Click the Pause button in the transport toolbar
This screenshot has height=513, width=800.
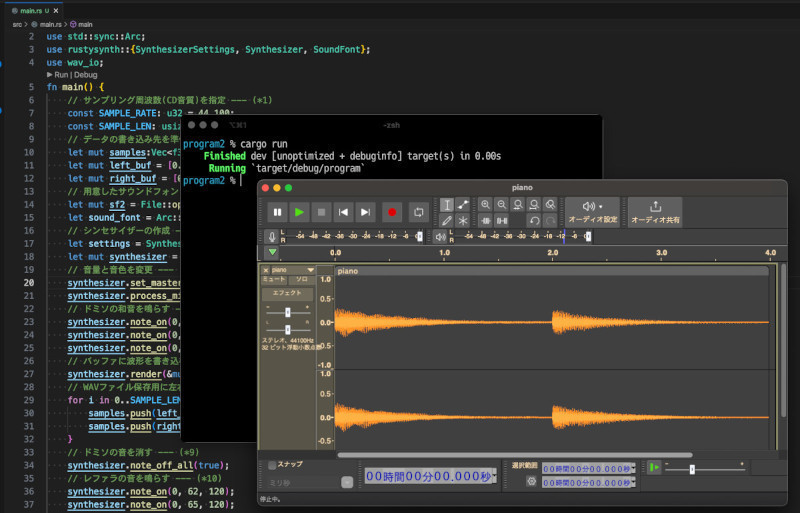277,212
